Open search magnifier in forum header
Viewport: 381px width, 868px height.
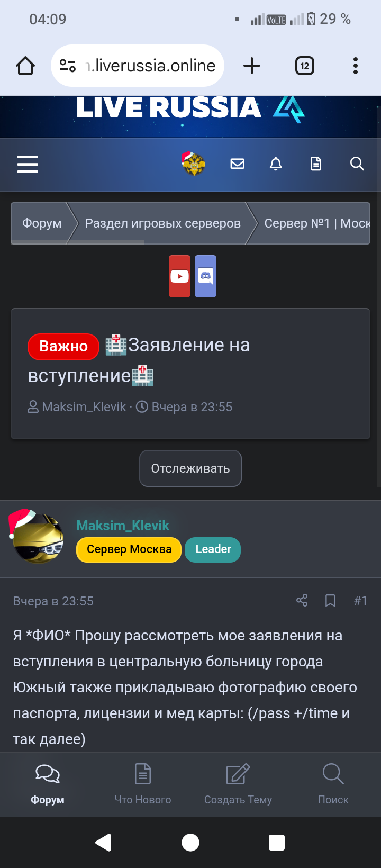click(x=357, y=164)
